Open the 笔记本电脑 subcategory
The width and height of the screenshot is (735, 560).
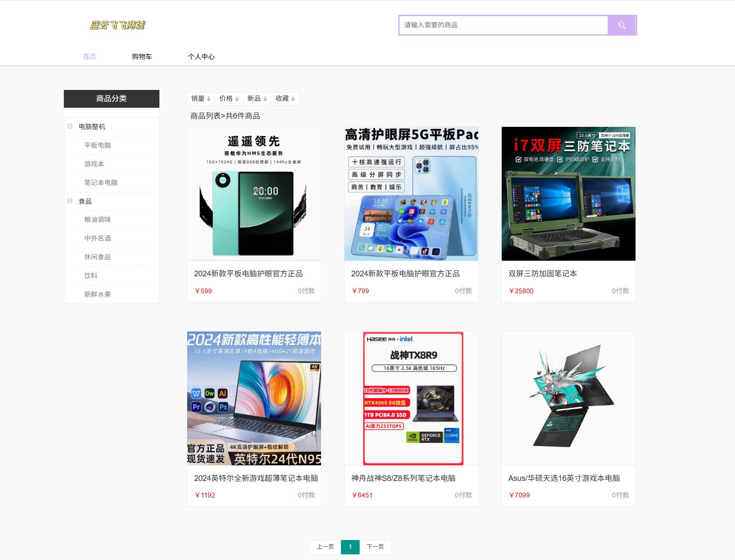(x=101, y=182)
